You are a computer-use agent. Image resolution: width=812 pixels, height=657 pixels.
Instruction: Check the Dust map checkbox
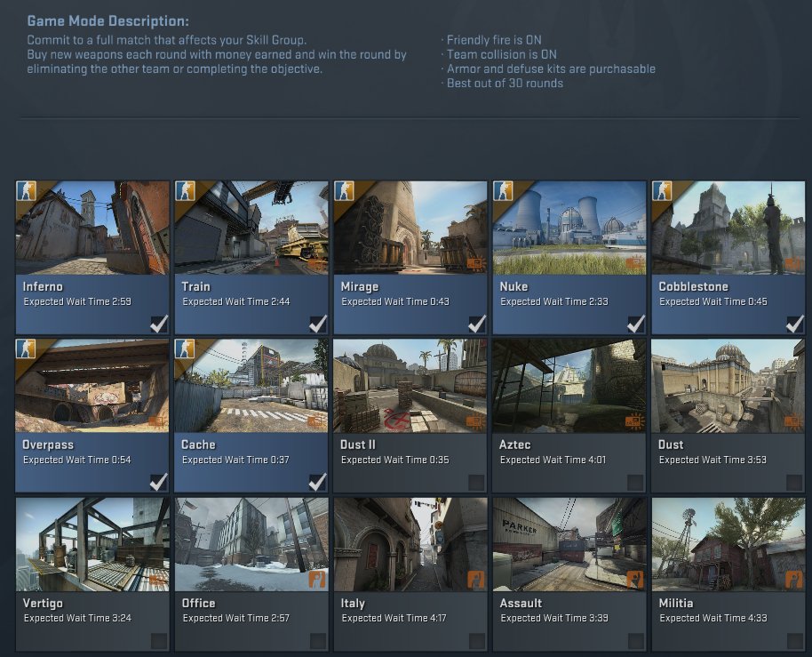tap(794, 483)
